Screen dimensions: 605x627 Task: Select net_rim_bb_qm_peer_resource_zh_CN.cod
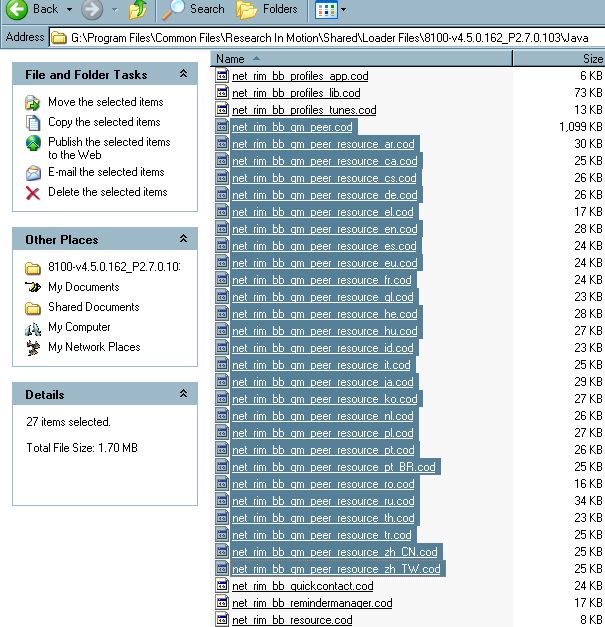(x=335, y=552)
